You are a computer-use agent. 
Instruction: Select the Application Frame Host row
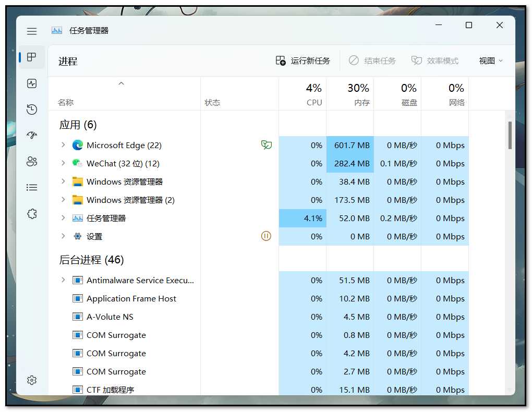click(131, 298)
